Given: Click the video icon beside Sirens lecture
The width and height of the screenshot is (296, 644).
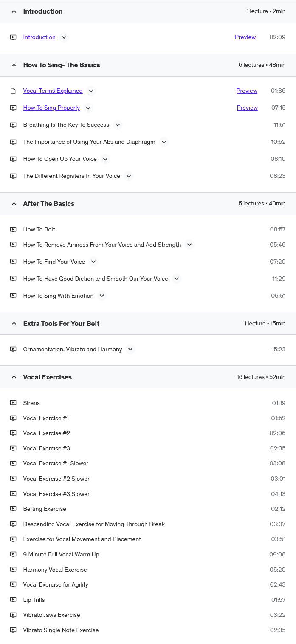Looking at the screenshot, I should click(x=13, y=403).
